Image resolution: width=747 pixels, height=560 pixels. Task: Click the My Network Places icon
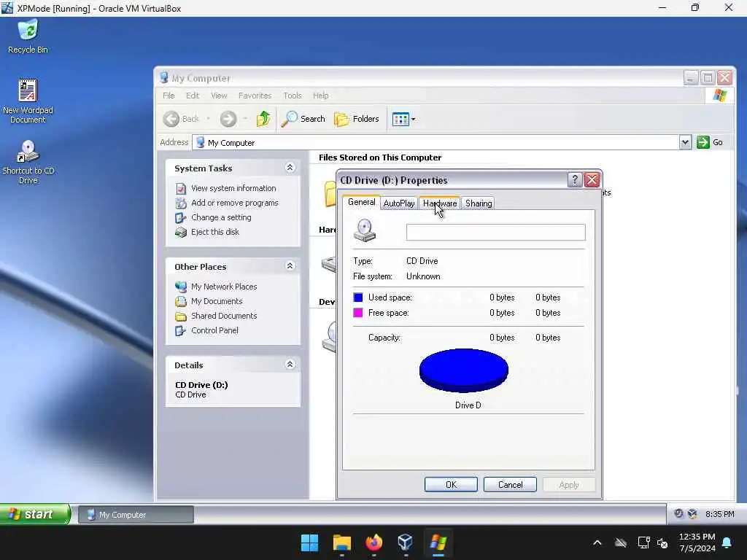coord(181,287)
